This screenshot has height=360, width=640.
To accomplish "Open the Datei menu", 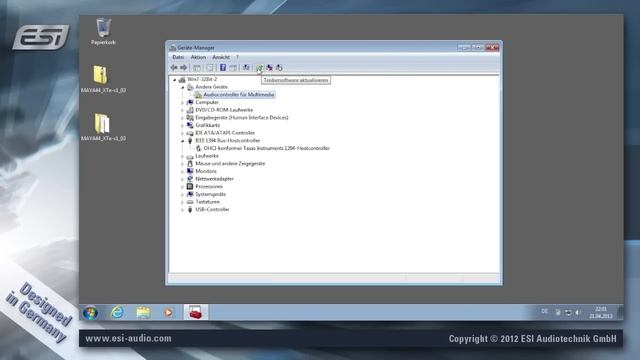I will pos(178,57).
